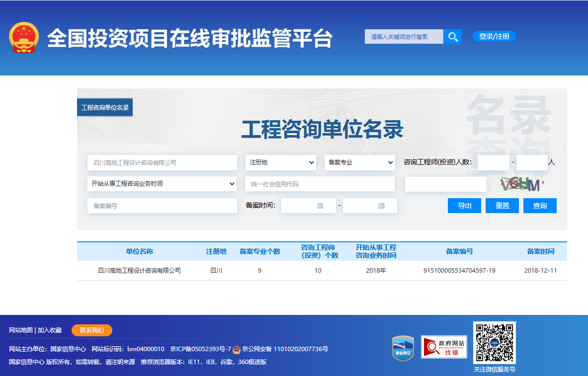Click the 备案编号 column header

[459, 251]
